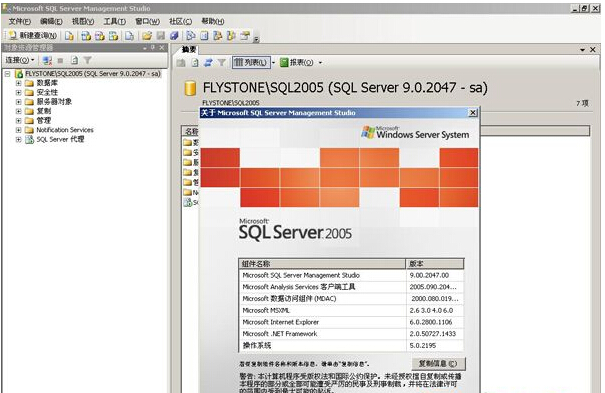Open the 文件(F) menu
The height and width of the screenshot is (393, 605).
point(20,22)
